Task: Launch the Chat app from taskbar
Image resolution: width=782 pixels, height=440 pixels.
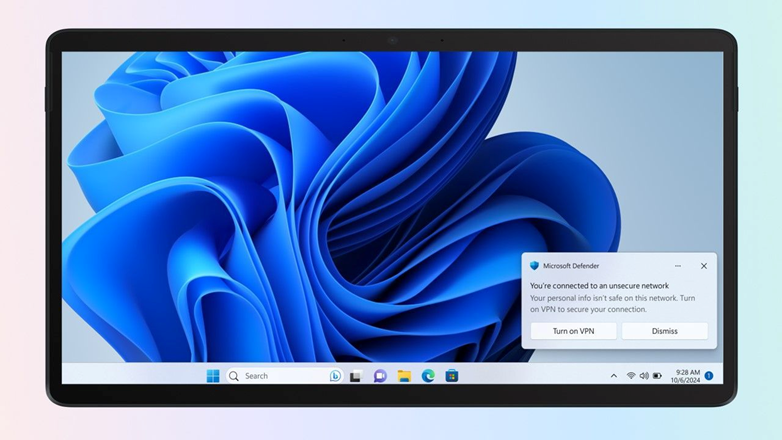Action: click(380, 376)
